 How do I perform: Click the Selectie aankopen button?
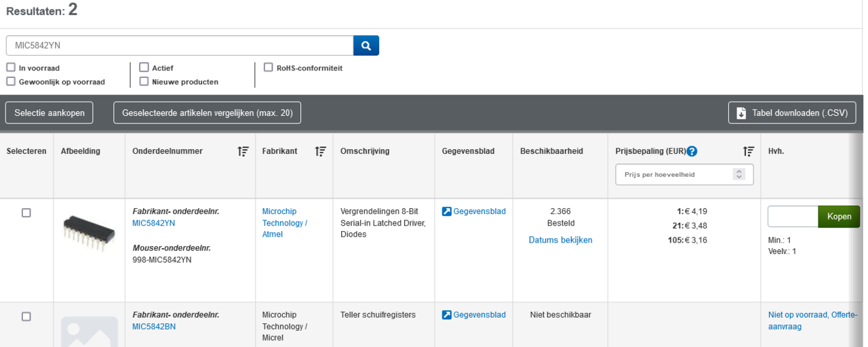coord(49,113)
